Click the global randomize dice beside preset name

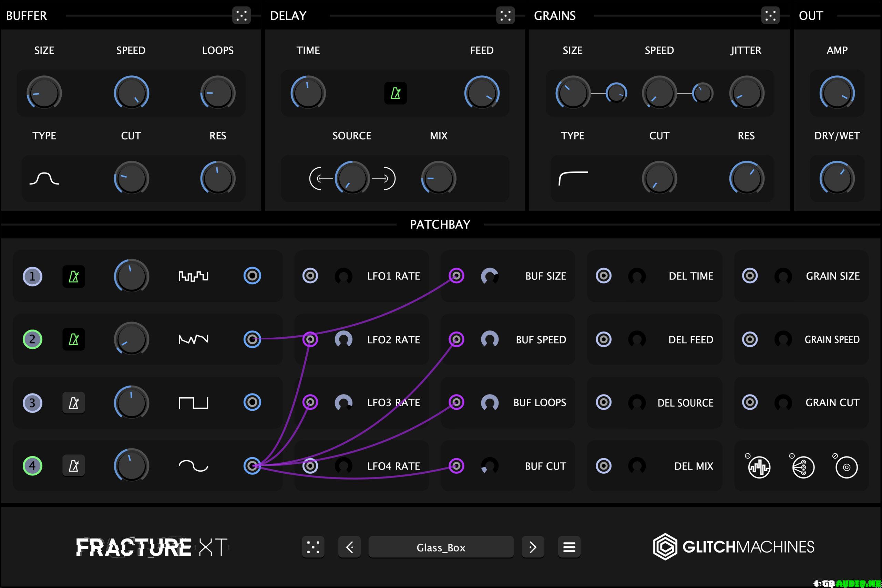tap(313, 547)
